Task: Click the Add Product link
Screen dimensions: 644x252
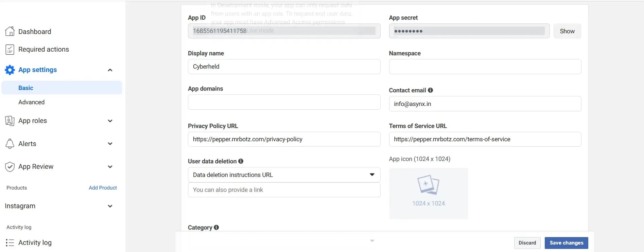Action: 103,188
